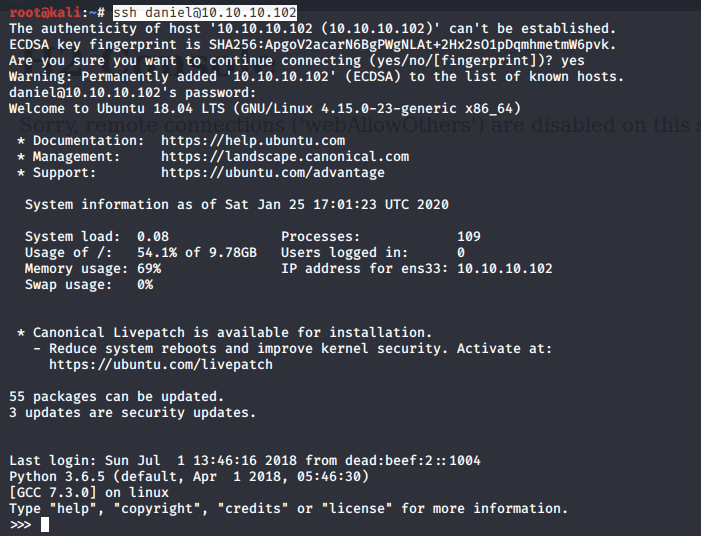Screen dimensions: 701x536
Task: Click the Welcome to Ubuntu 18.04 LTS line
Action: tap(264, 109)
